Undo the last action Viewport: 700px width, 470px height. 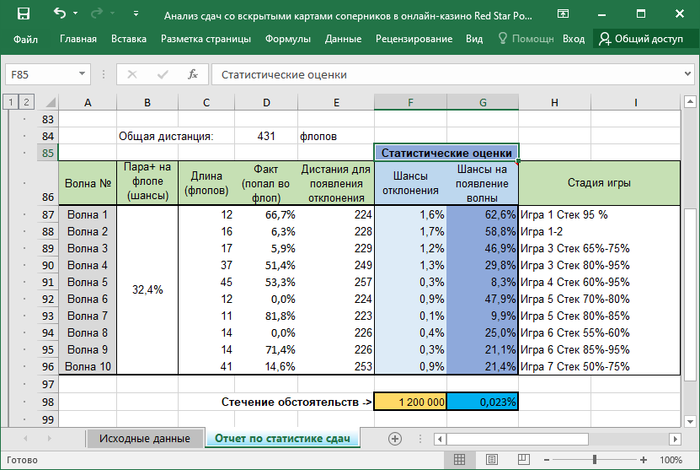coord(60,13)
